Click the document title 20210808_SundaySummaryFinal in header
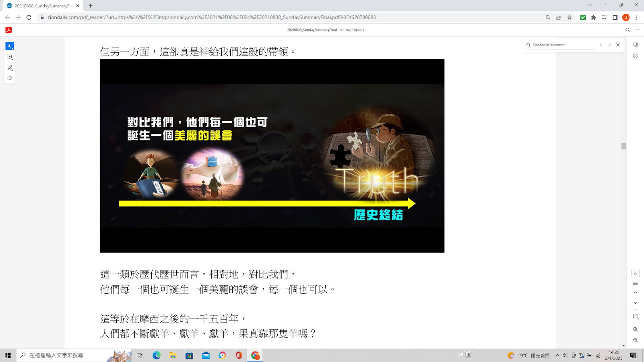Image resolution: width=644 pixels, height=362 pixels. point(312,30)
